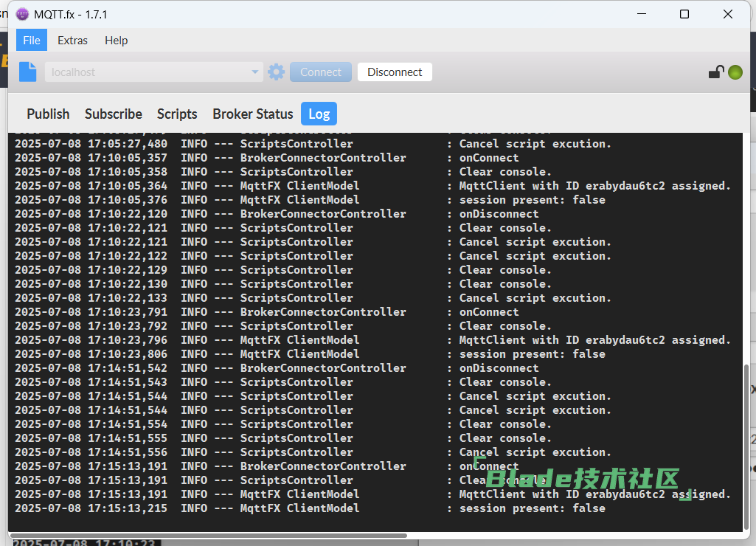This screenshot has height=546, width=756.
Task: Select the Log tab
Action: (x=319, y=114)
